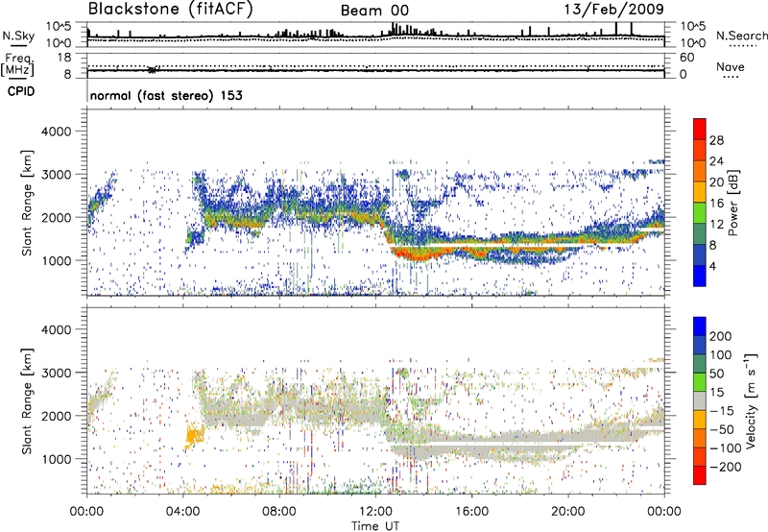Select the "12" value on Power color bar
Screen dimensions: 768x532
pyautogui.click(x=716, y=225)
